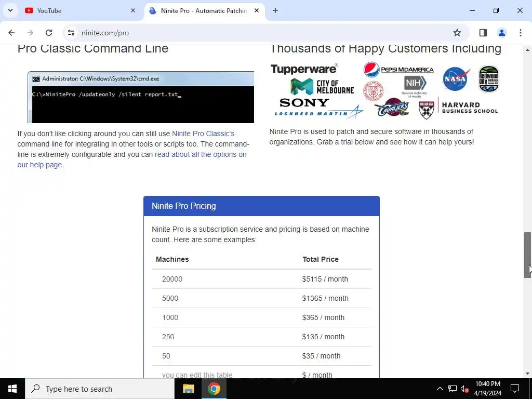Open the notification center icon
This screenshot has height=399, width=532.
515,389
